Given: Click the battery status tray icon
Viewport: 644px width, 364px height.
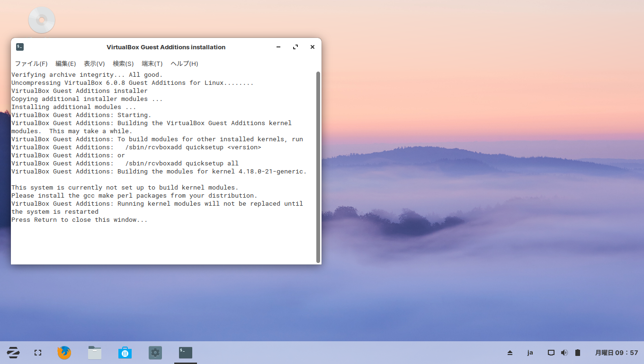Looking at the screenshot, I should 578,353.
